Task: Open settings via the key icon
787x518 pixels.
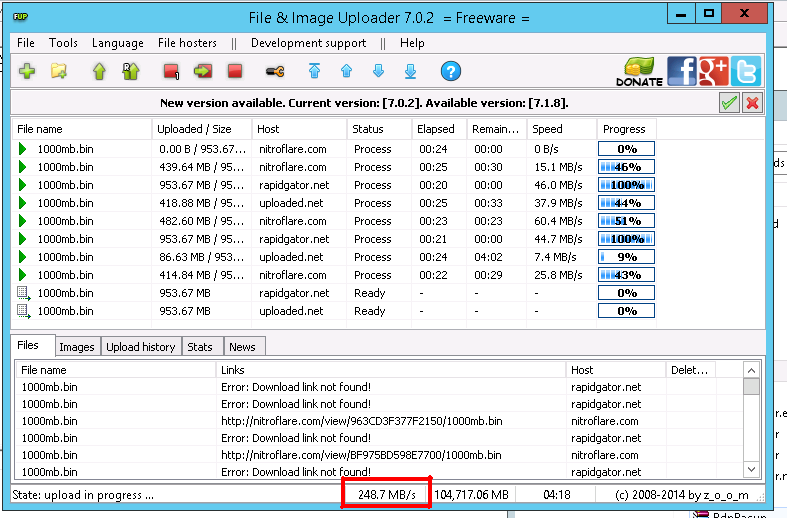Action: point(275,71)
